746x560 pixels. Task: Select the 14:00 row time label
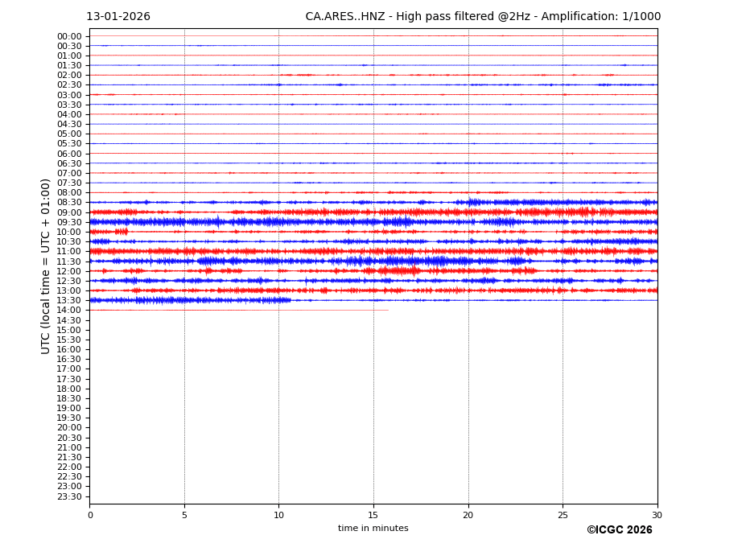(69, 311)
